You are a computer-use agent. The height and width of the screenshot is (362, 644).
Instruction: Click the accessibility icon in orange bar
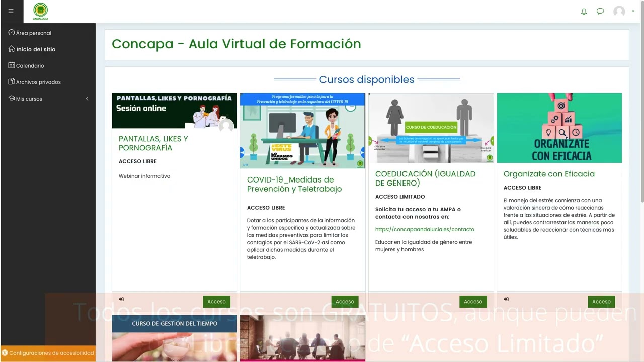tap(5, 353)
